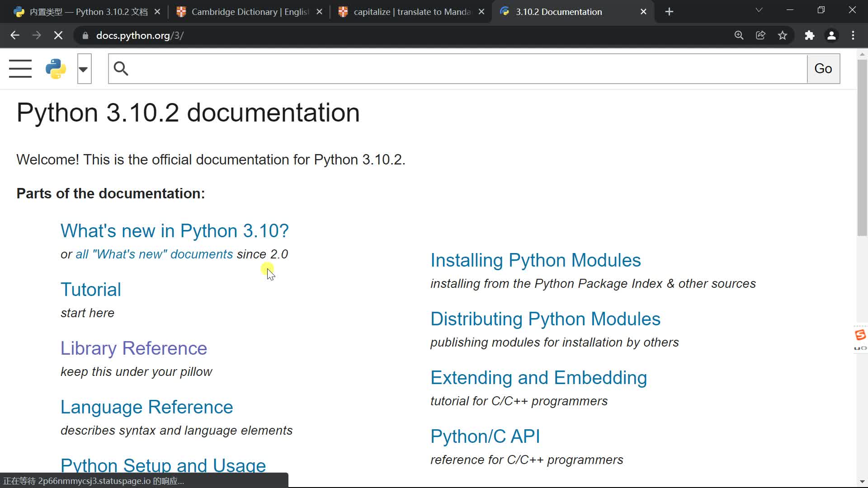868x488 pixels.
Task: Bookmark this page with star icon
Action: click(783, 35)
